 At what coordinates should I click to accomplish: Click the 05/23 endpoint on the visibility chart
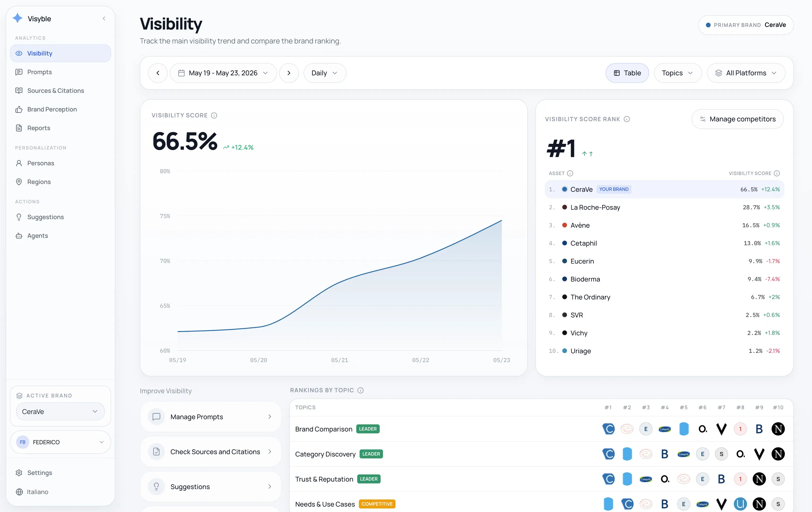[x=501, y=220]
